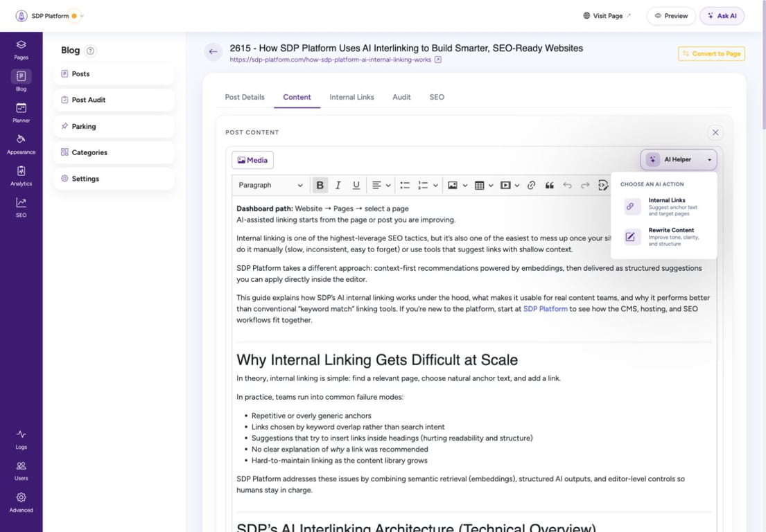
Task: Click the Media button
Action: click(x=252, y=160)
